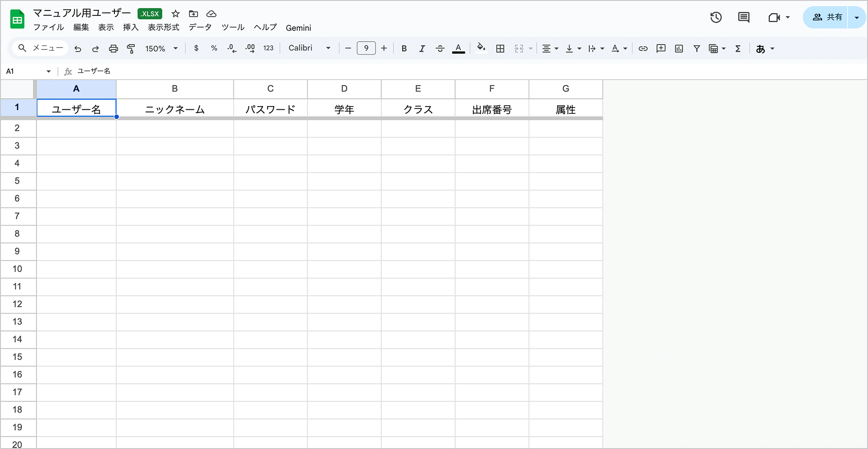868x449 pixels.
Task: Star this spreadsheet document
Action: (x=175, y=14)
